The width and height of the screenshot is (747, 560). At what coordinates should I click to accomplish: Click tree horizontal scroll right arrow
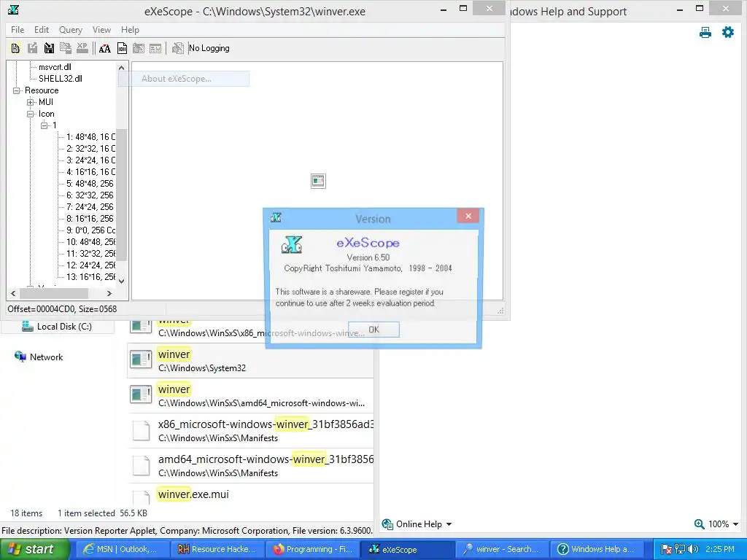(x=109, y=293)
